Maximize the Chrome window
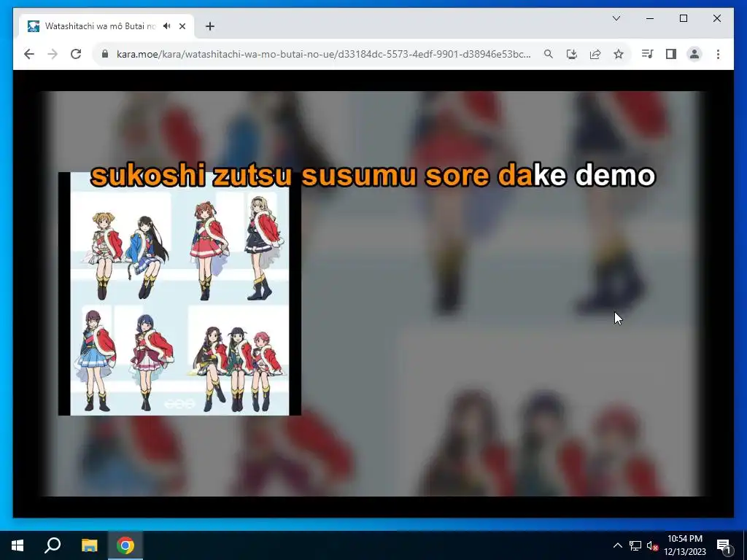Image resolution: width=747 pixels, height=560 pixels. point(683,18)
